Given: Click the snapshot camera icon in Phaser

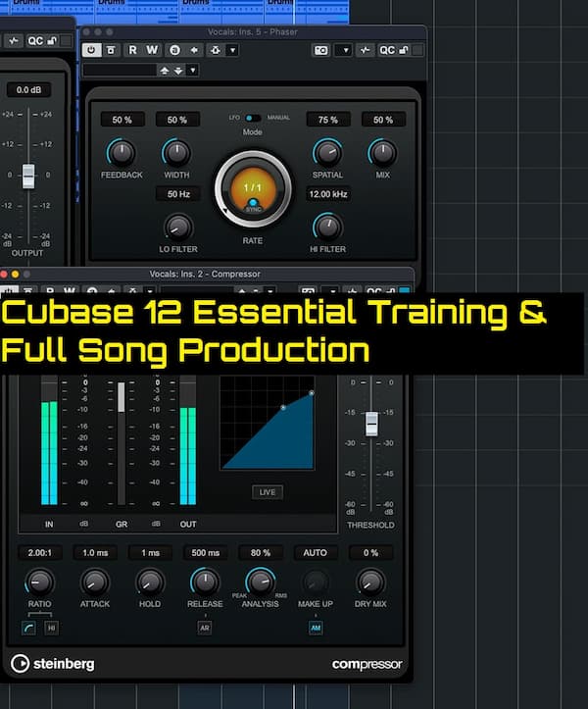Looking at the screenshot, I should [320, 50].
